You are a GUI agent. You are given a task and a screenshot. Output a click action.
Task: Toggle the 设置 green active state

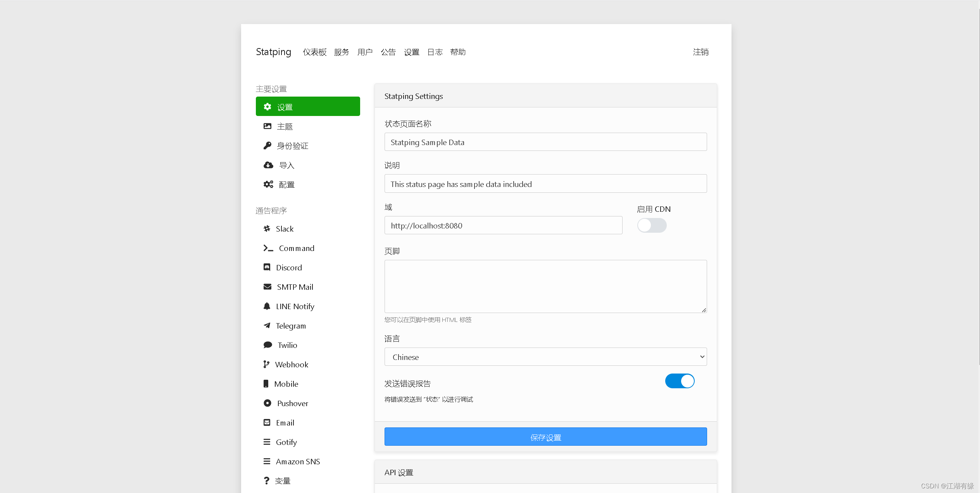click(308, 106)
